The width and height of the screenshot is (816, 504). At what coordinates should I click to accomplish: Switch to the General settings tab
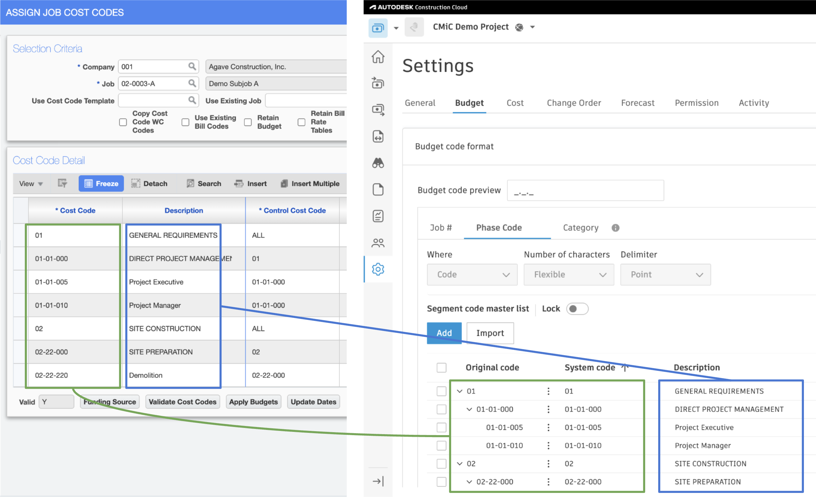tap(420, 103)
